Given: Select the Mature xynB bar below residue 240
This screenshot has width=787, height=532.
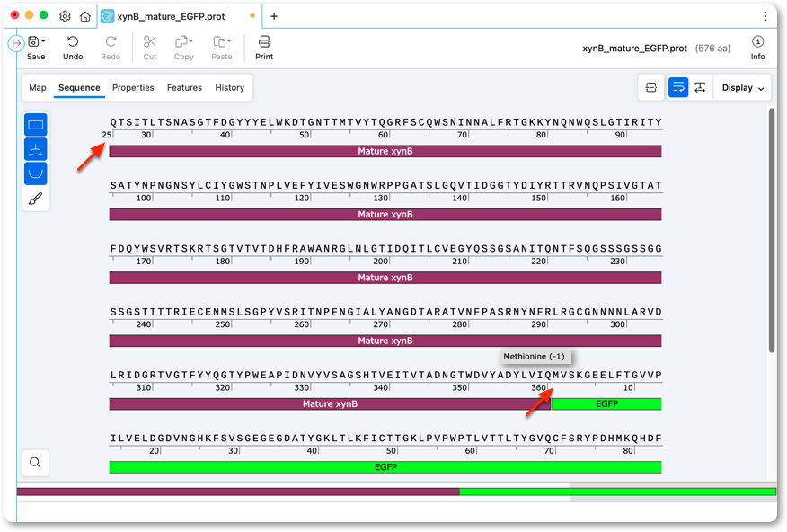Looking at the screenshot, I should (x=385, y=341).
